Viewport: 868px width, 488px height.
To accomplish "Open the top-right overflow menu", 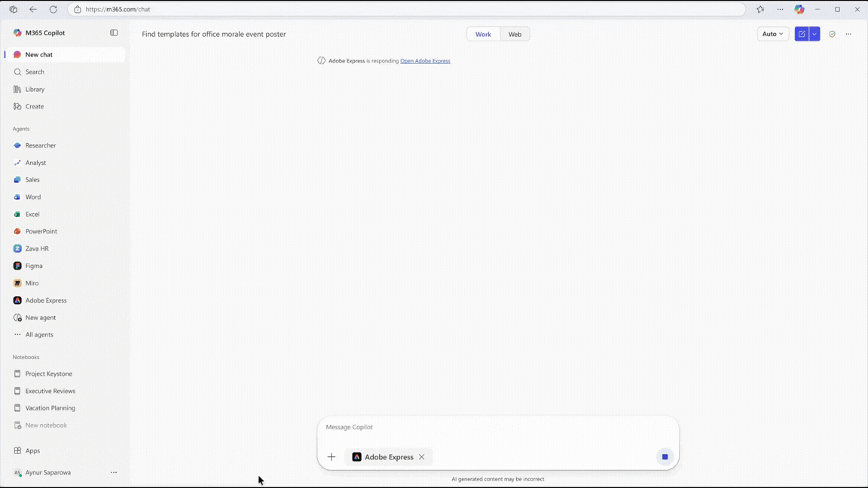I will [x=848, y=34].
